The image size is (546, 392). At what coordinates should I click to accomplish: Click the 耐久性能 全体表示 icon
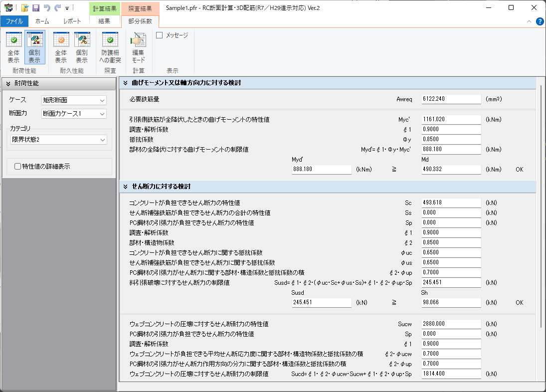[x=61, y=47]
